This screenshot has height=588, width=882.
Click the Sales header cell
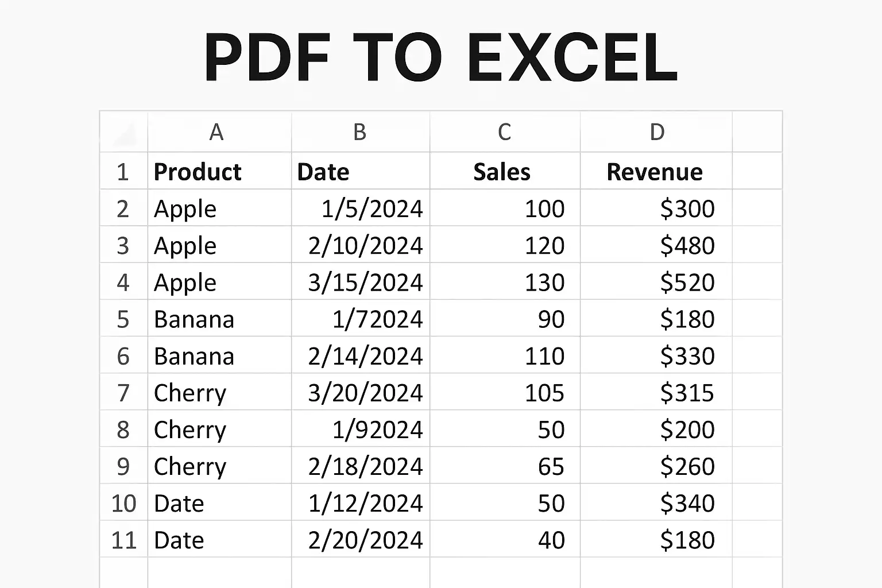pos(505,171)
